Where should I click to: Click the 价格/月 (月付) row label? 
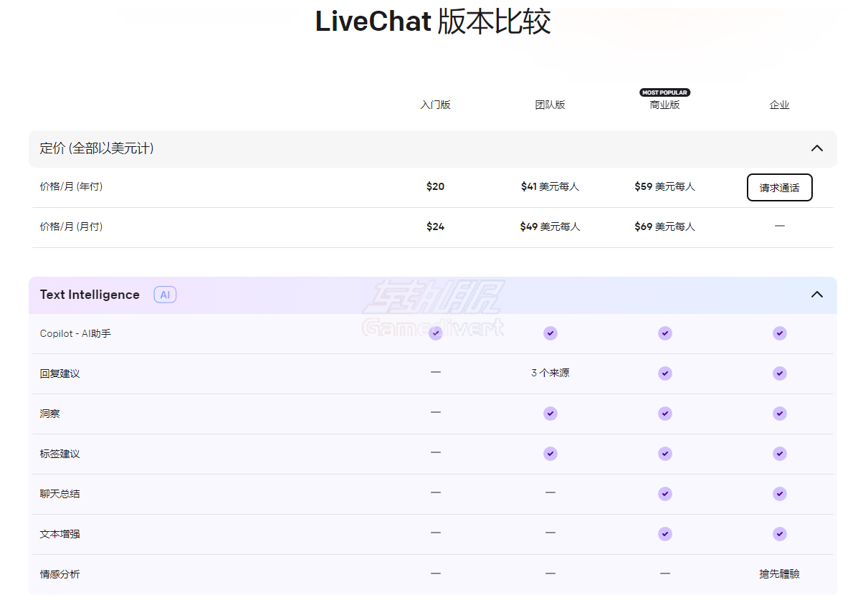point(71,227)
